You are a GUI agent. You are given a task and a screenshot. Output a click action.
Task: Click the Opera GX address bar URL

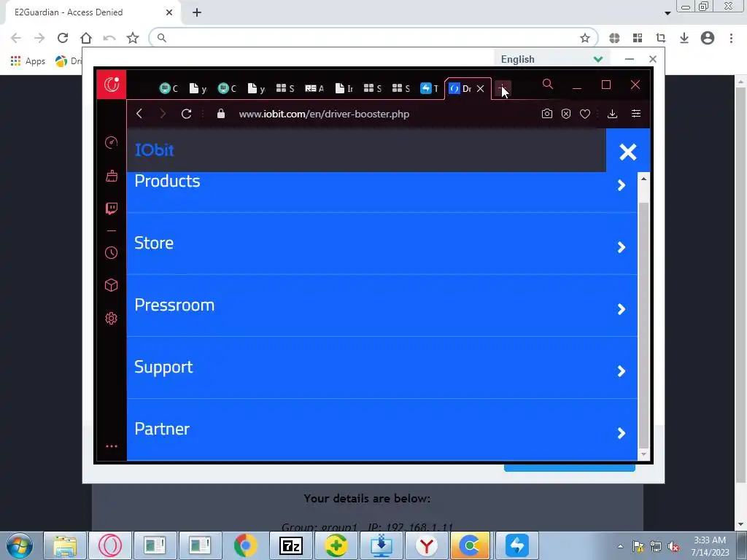[x=324, y=114]
